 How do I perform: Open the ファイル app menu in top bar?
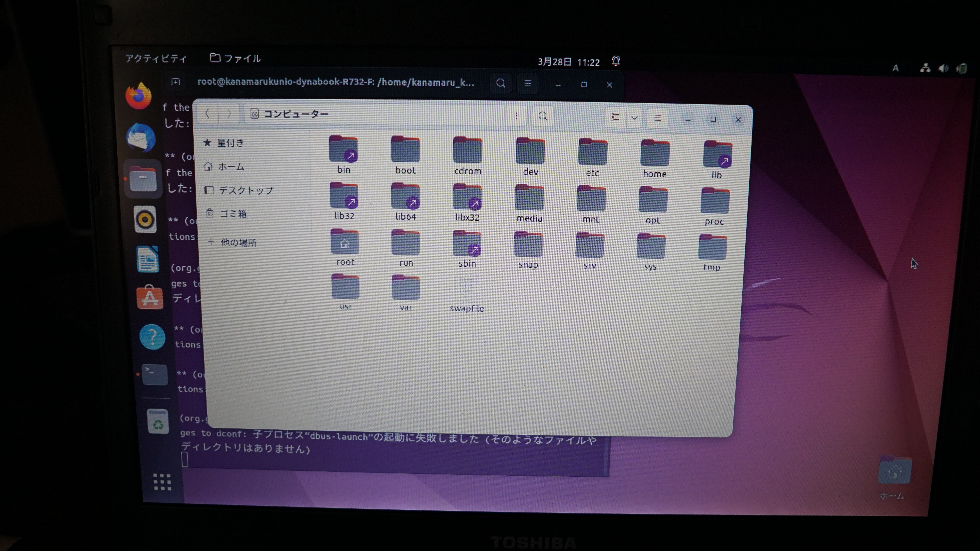pos(236,58)
